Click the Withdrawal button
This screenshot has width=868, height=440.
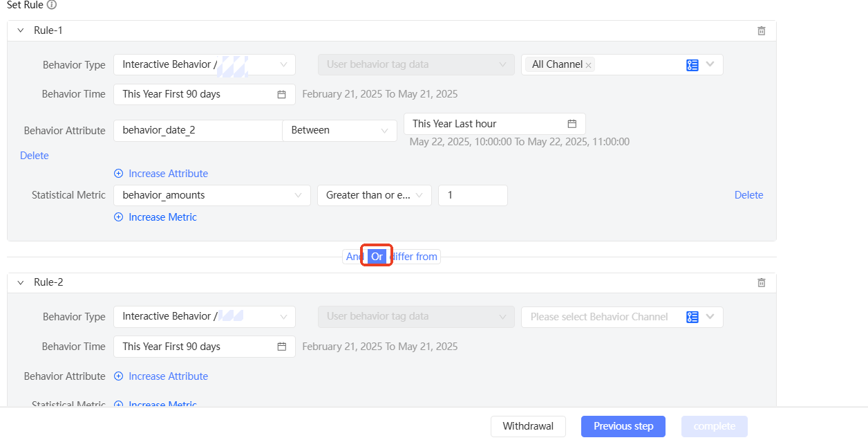(528, 426)
